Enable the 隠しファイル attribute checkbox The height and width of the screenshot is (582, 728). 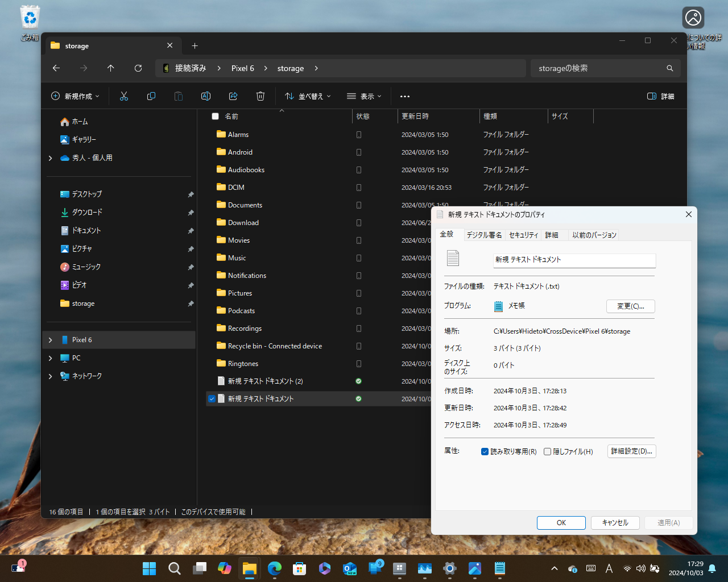[547, 451]
